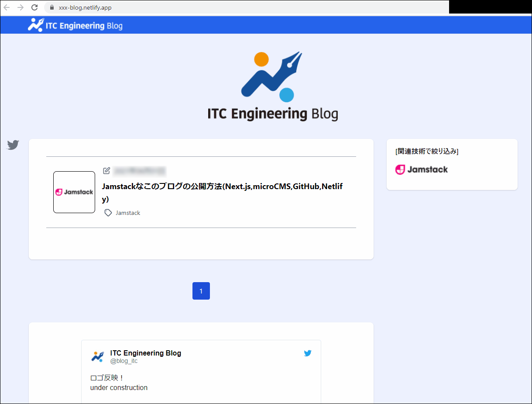The height and width of the screenshot is (404, 532).
Task: Click the @blog_itc handle
Action: 124,361
